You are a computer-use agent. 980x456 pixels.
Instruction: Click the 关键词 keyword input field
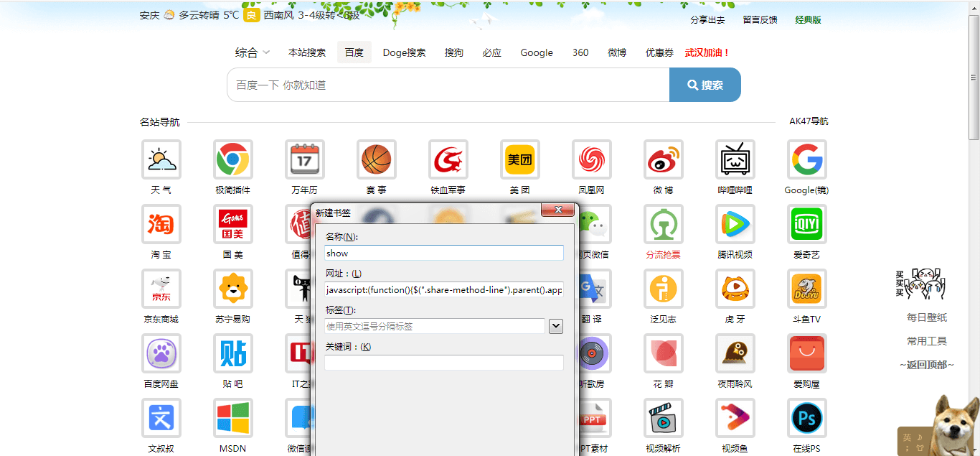click(x=444, y=363)
